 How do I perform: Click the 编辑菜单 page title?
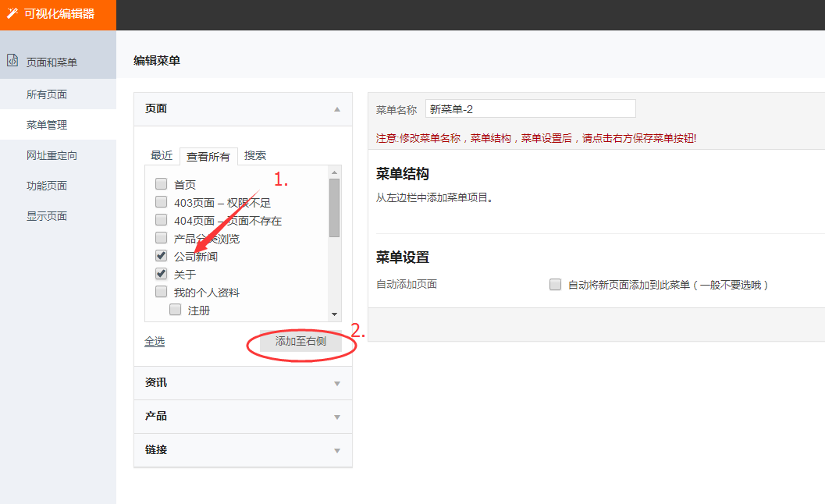(157, 61)
